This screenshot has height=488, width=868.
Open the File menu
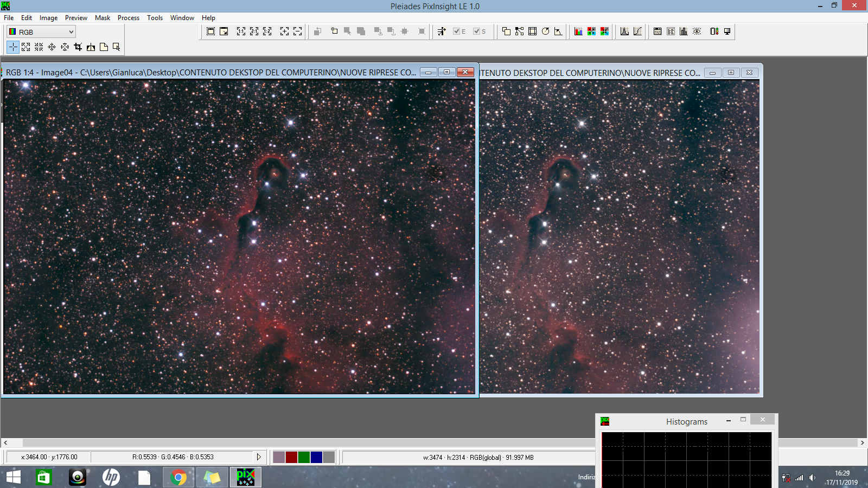pyautogui.click(x=9, y=18)
